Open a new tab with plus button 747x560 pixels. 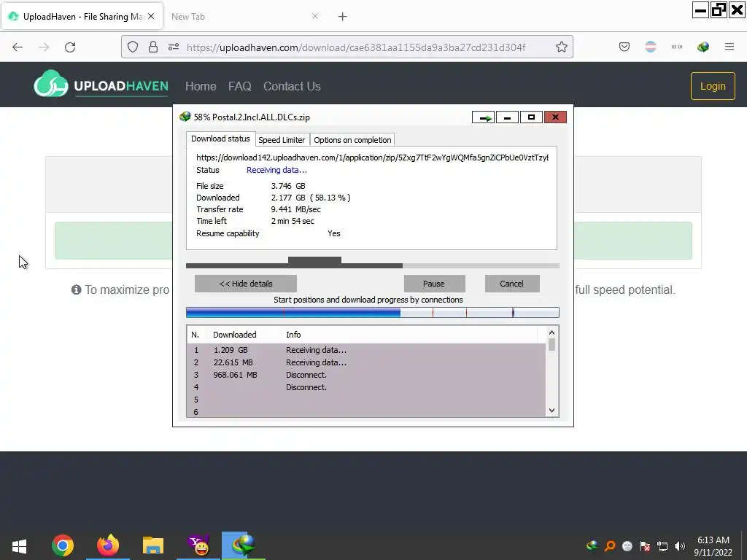tap(343, 17)
